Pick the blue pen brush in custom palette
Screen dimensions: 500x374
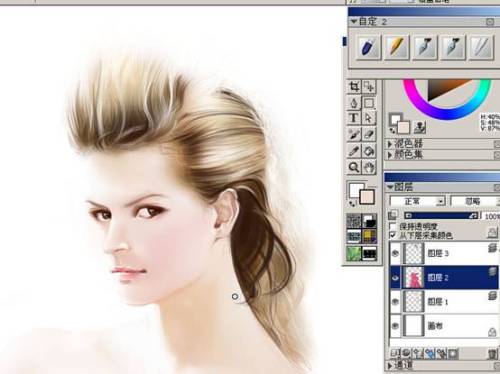coord(368,47)
